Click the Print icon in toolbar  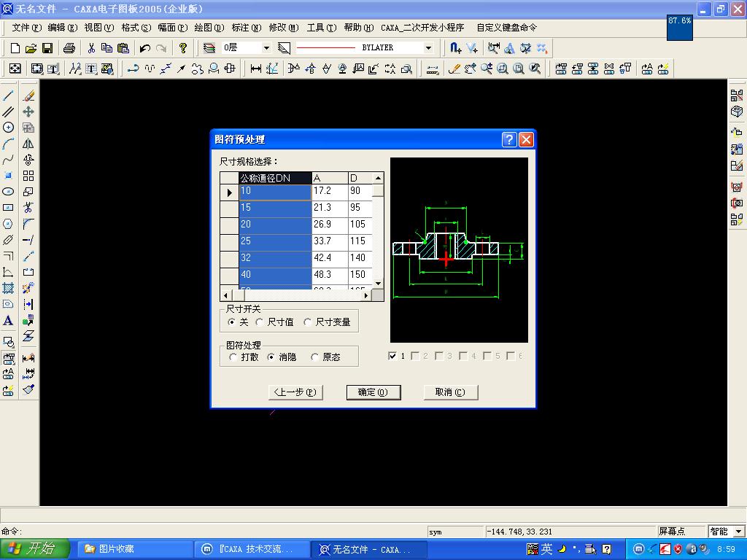[69, 47]
